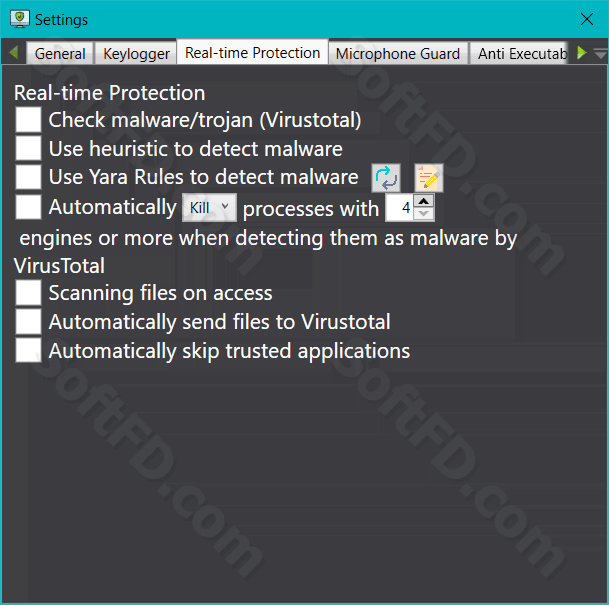609x605 pixels.
Task: Click the Settings window shield icon
Action: tap(19, 19)
